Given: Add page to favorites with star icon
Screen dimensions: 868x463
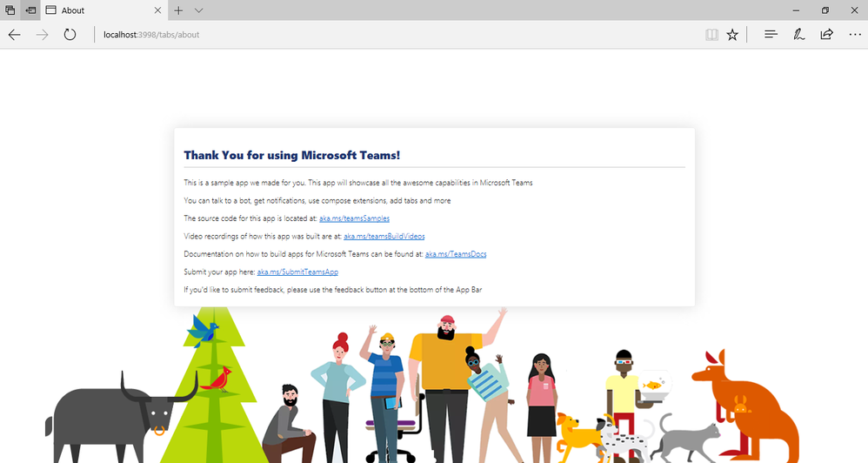Looking at the screenshot, I should (x=732, y=35).
